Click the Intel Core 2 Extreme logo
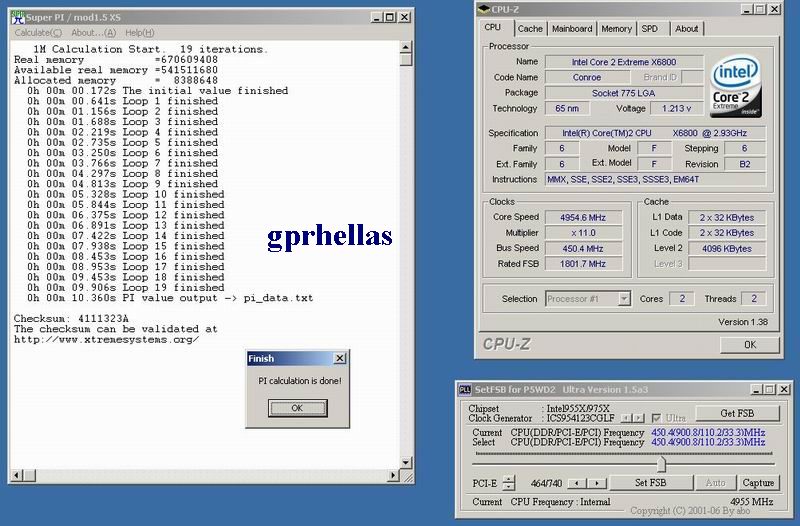 [735, 86]
